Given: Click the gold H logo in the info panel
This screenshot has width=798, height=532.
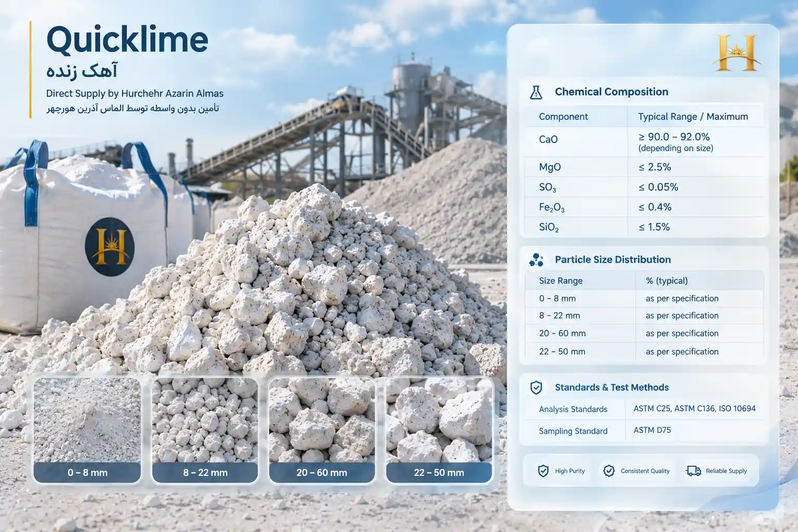Looking at the screenshot, I should 736,53.
